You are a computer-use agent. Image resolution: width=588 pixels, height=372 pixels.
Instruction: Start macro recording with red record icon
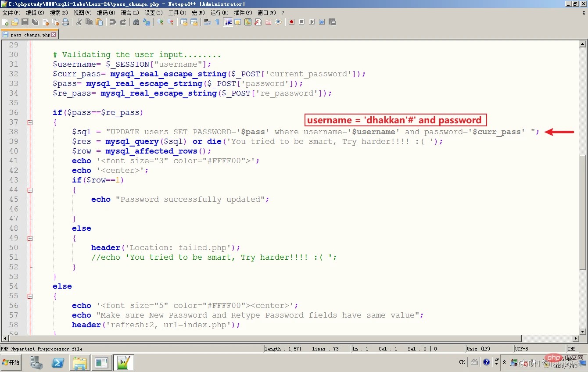click(291, 22)
